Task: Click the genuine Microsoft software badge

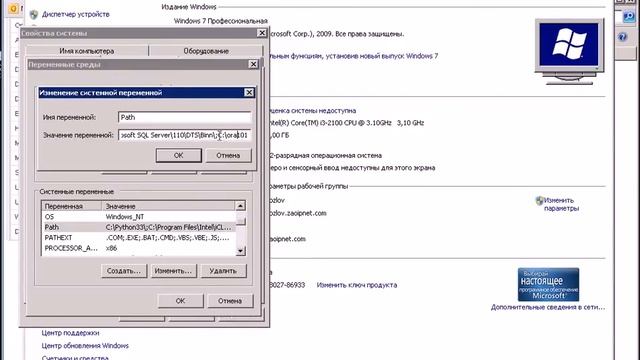Action: pos(548,284)
